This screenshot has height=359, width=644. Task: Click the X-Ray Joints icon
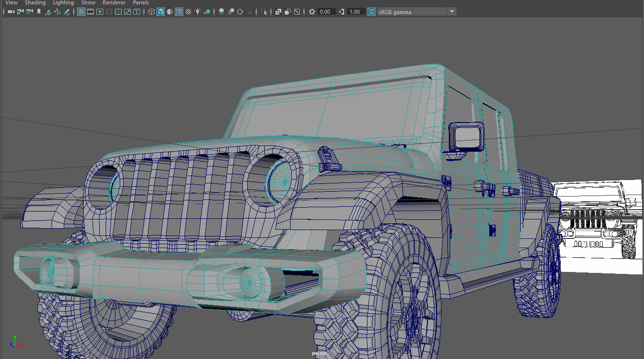(297, 12)
